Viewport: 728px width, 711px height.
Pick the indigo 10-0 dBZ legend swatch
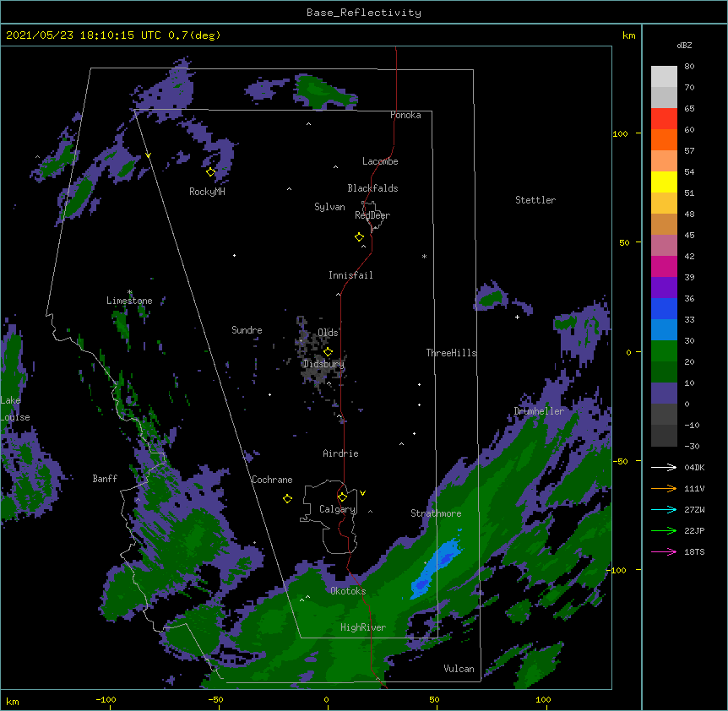(664, 393)
